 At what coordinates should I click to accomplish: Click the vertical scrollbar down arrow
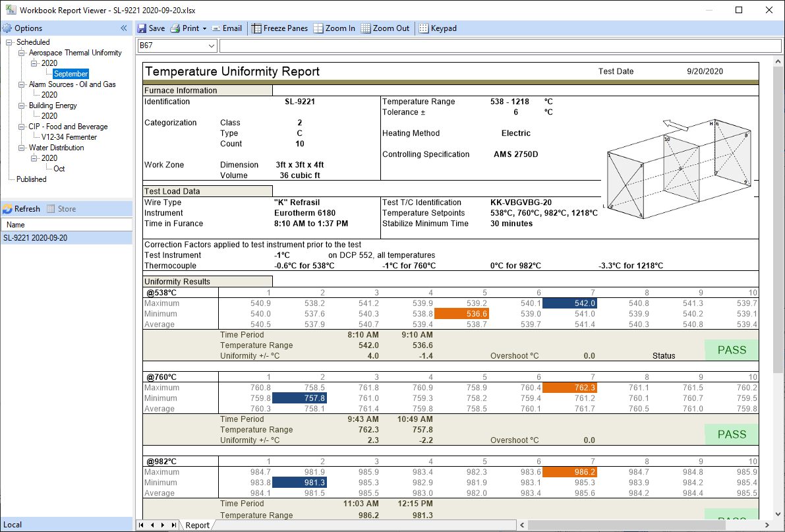[778, 514]
